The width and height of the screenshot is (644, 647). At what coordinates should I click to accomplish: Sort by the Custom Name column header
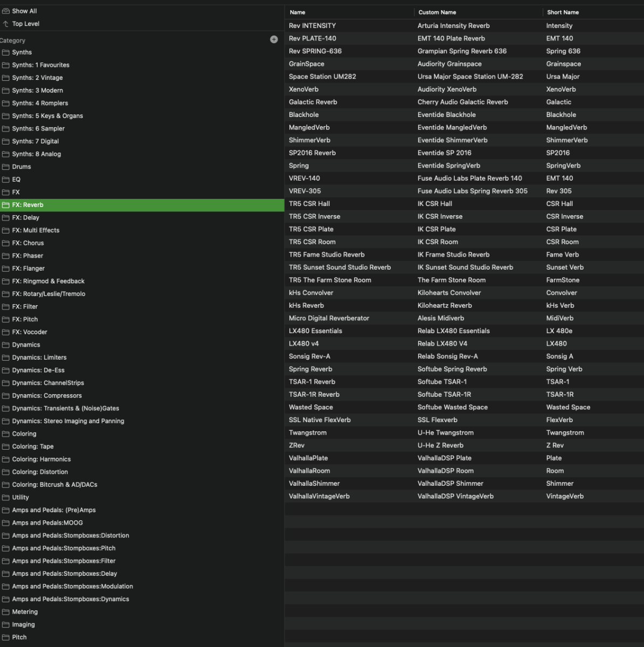click(437, 12)
